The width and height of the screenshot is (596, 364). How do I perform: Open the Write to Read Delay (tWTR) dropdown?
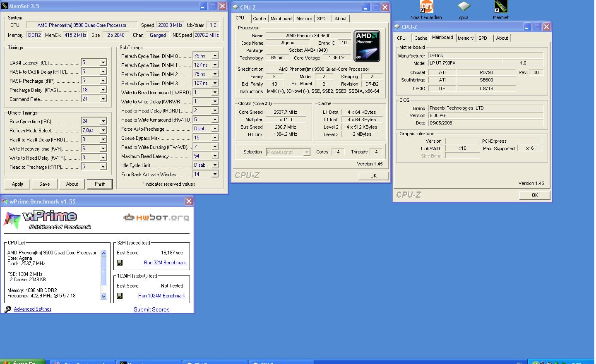pos(103,158)
